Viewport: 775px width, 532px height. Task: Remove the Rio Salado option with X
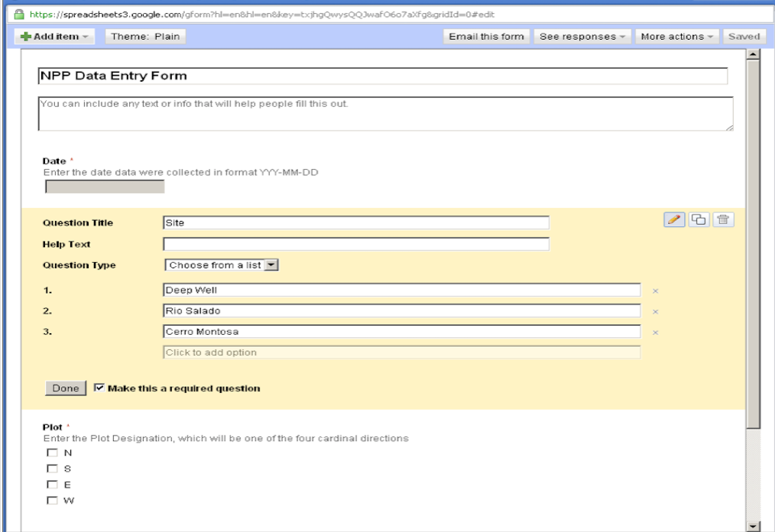point(656,312)
